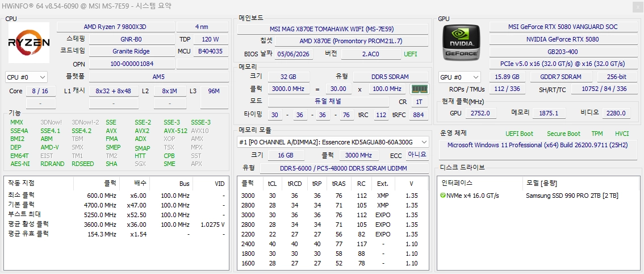Click the 1875.1 GPU memory clock value
Screen dimensions: 644x274
click(549, 113)
